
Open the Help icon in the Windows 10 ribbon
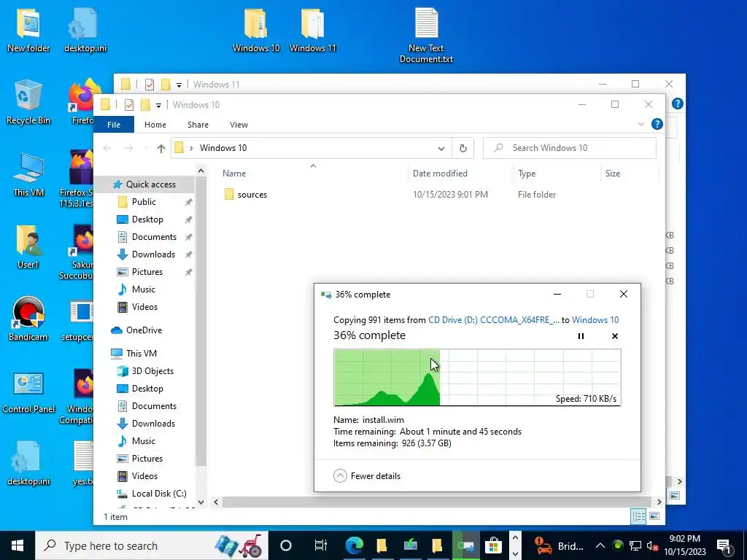pyautogui.click(x=657, y=124)
